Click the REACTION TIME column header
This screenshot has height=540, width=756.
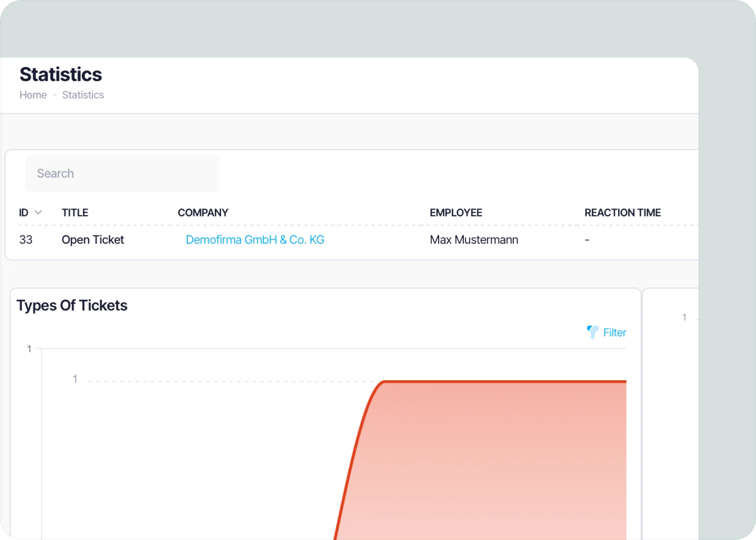tap(622, 212)
